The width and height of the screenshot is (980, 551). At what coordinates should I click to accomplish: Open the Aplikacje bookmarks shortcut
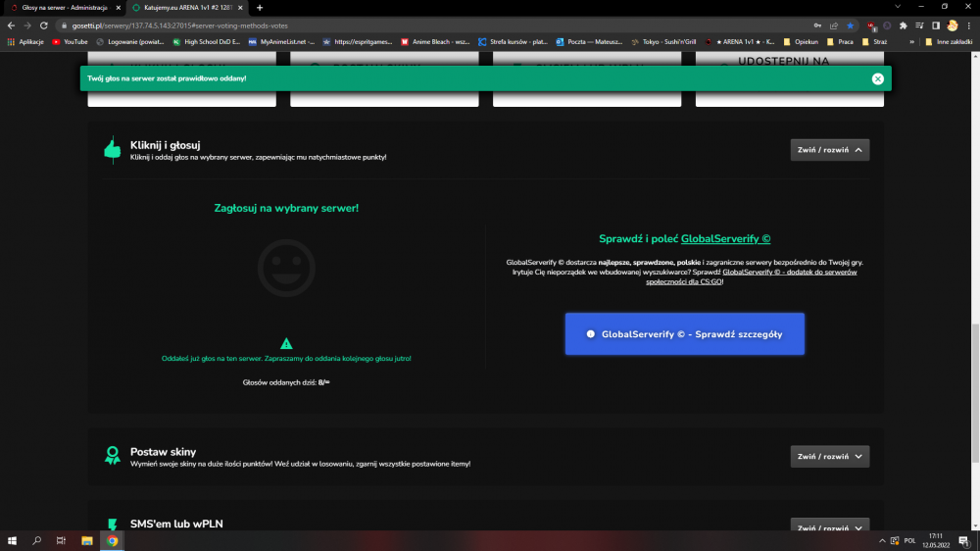[25, 42]
